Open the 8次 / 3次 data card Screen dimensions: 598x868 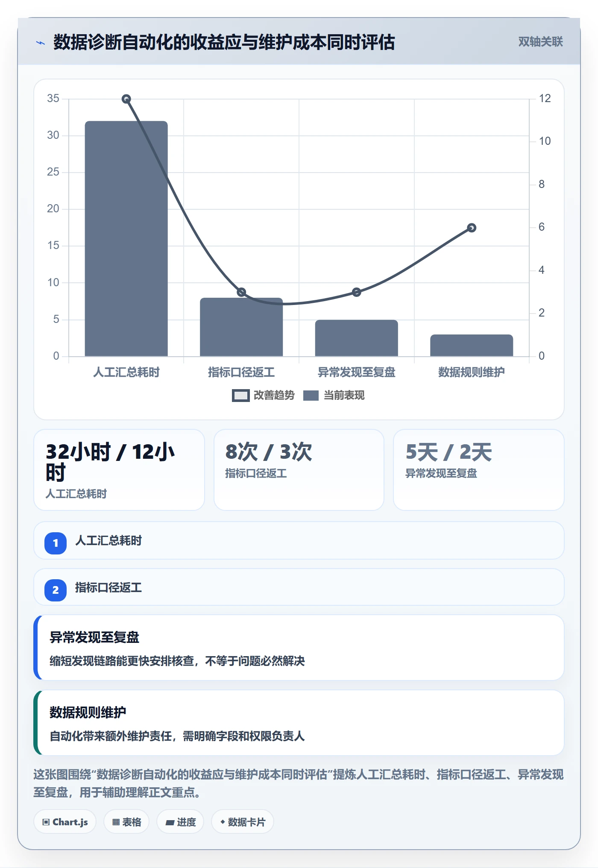pos(299,470)
